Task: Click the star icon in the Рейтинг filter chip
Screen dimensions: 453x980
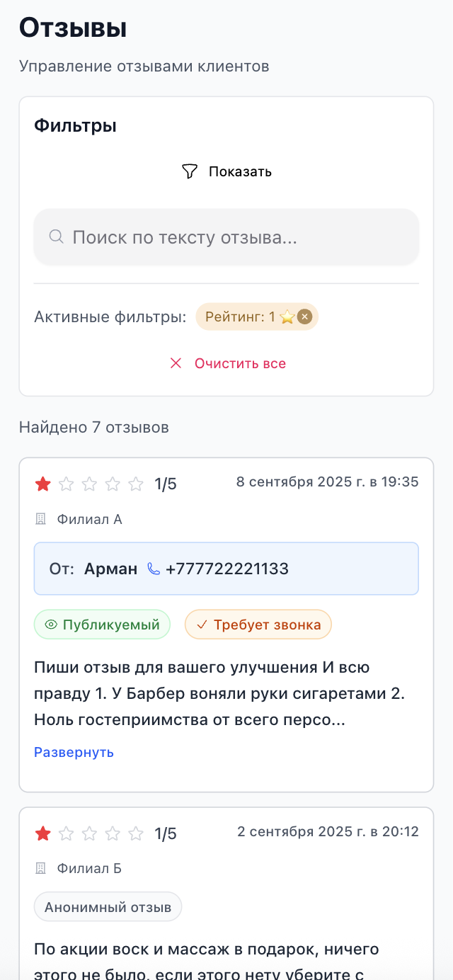Action: (287, 317)
